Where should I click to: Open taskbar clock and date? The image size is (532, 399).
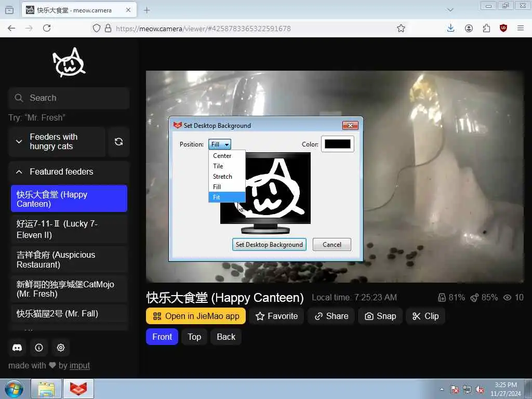506,389
